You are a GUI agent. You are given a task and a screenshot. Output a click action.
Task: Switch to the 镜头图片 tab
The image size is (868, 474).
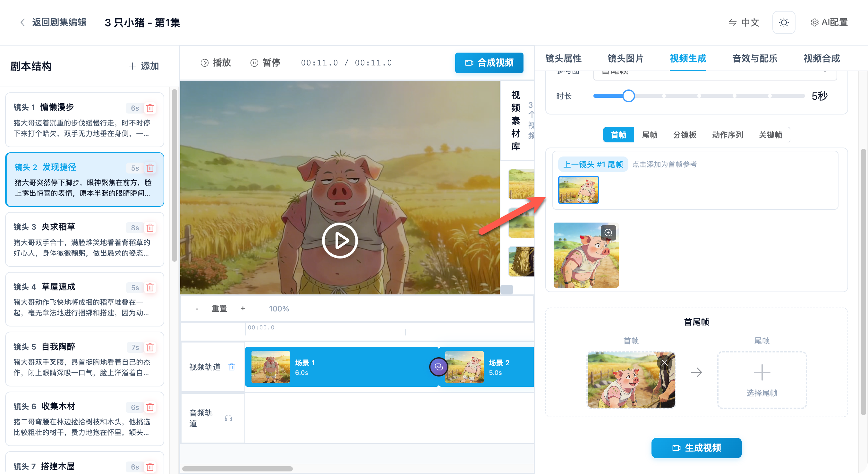coord(625,59)
